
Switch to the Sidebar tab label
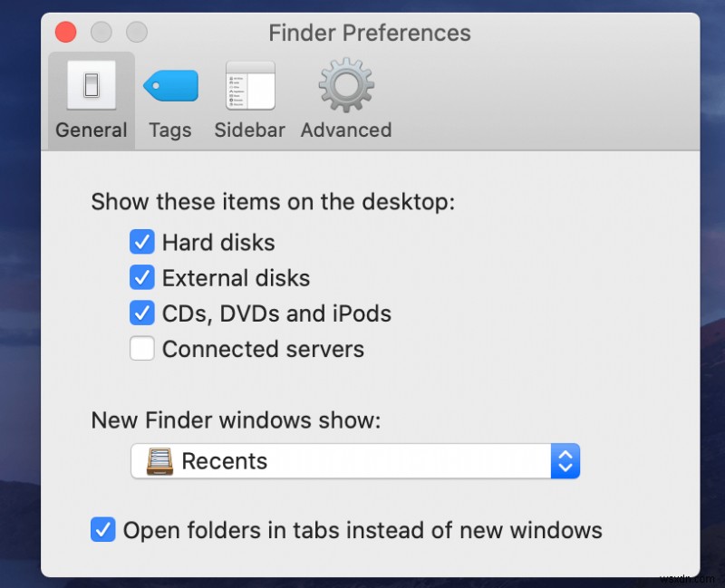pos(249,130)
